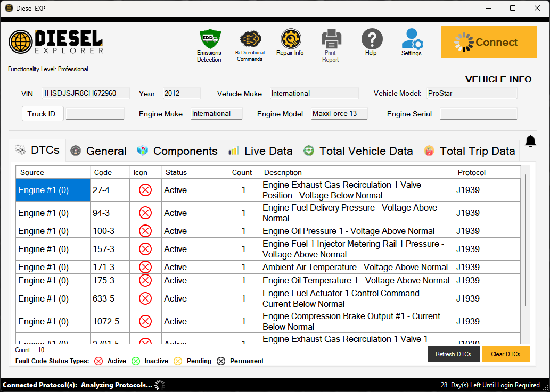Click the VIN field

click(86, 94)
